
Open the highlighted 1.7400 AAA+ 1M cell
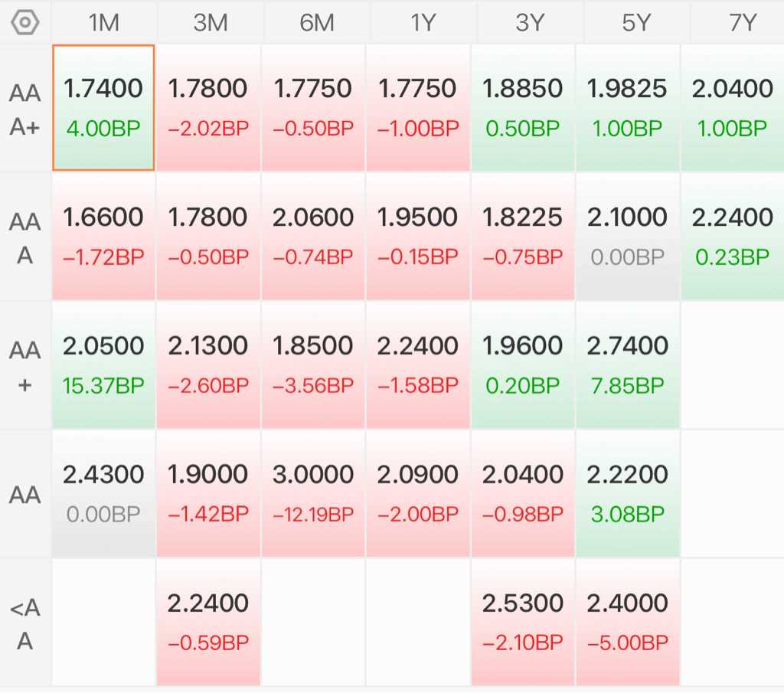point(103,107)
